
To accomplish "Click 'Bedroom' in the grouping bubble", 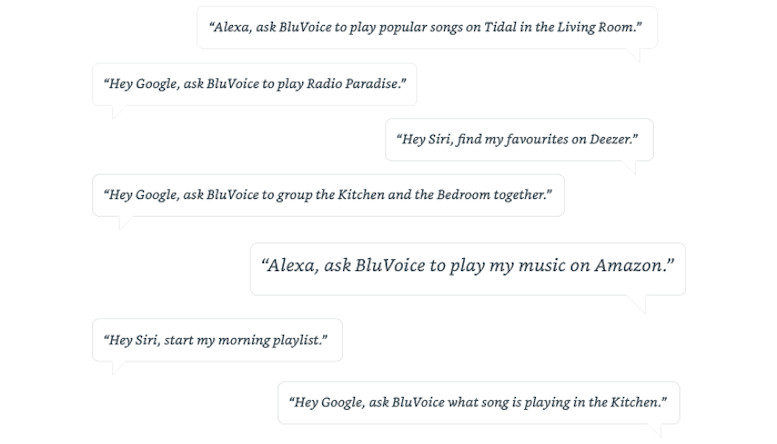I will [463, 194].
